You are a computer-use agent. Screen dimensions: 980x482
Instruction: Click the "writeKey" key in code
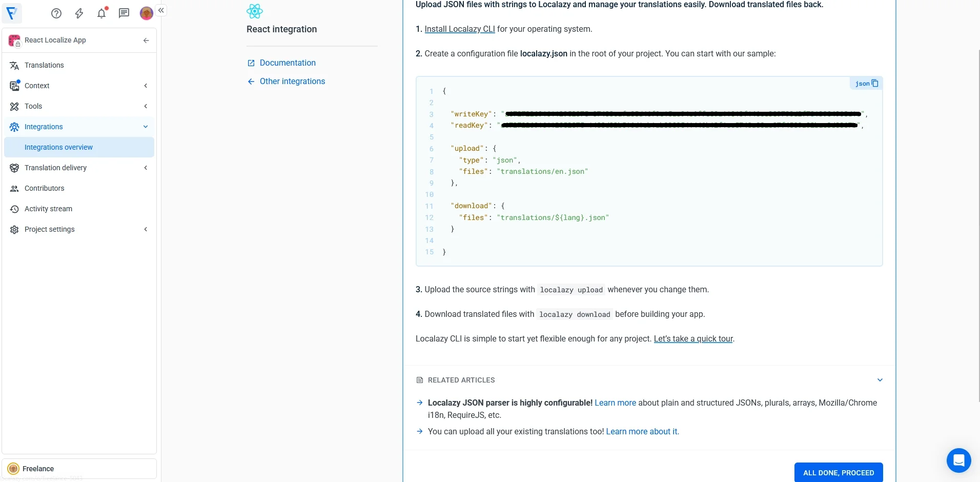click(471, 114)
